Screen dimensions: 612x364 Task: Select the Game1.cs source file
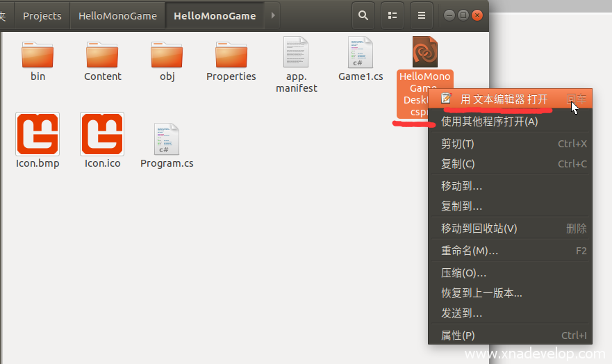361,52
